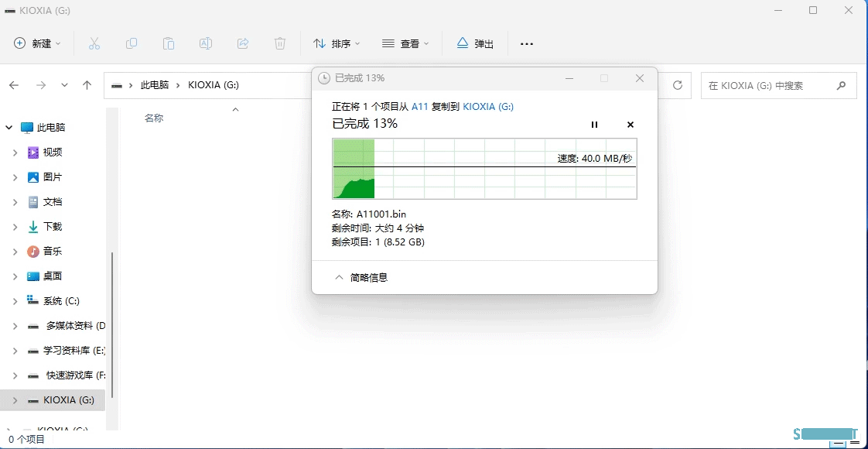Image resolution: width=868 pixels, height=449 pixels.
Task: Click the 剩余时间: 大约 4 分钟 text
Action: pyautogui.click(x=378, y=228)
